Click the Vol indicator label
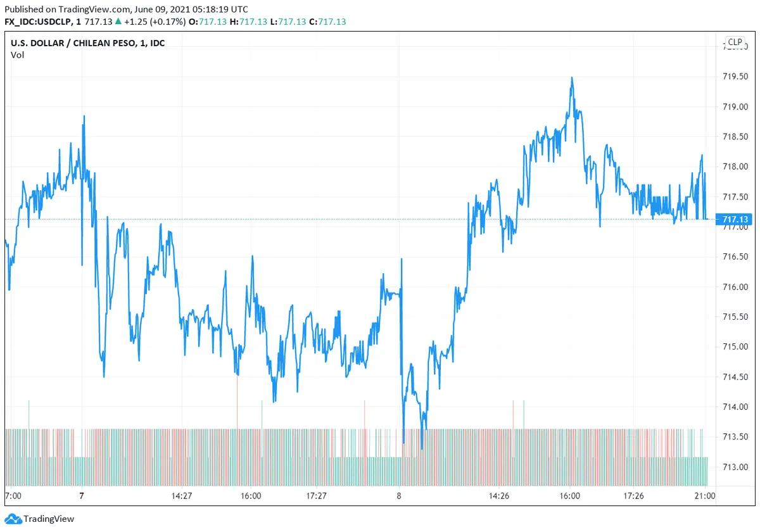760x532 pixels. coord(17,55)
